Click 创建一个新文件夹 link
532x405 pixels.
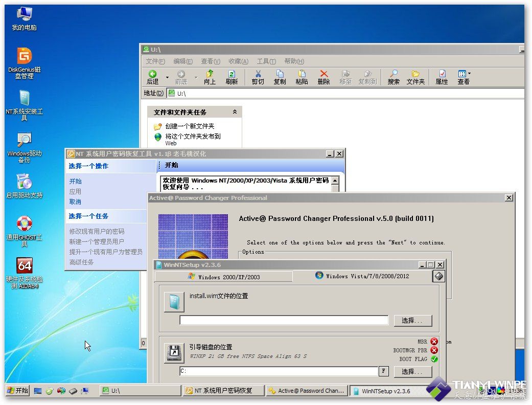pos(190,126)
